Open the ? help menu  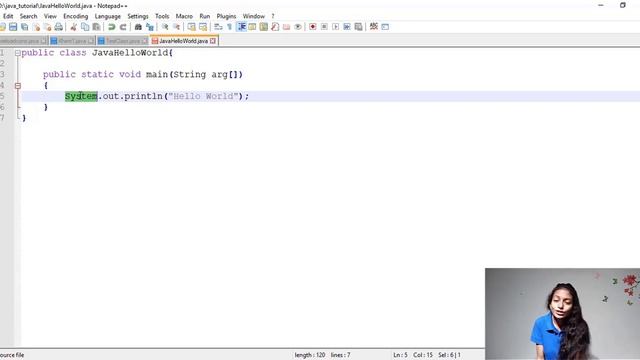[x=273, y=16]
